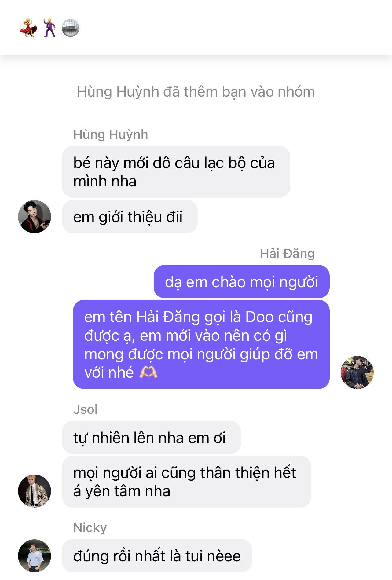
Task: Open Hùng Huỳnh's profile avatar
Action: point(35,217)
